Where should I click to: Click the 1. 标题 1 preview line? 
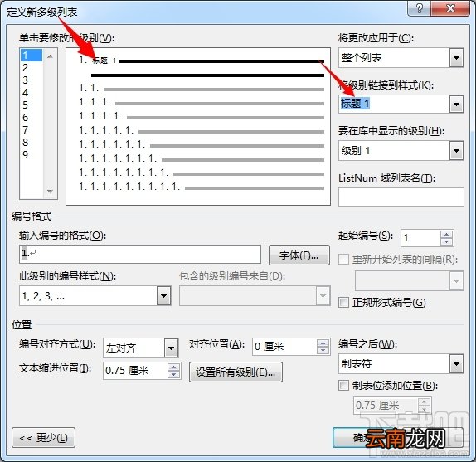pyautogui.click(x=202, y=61)
